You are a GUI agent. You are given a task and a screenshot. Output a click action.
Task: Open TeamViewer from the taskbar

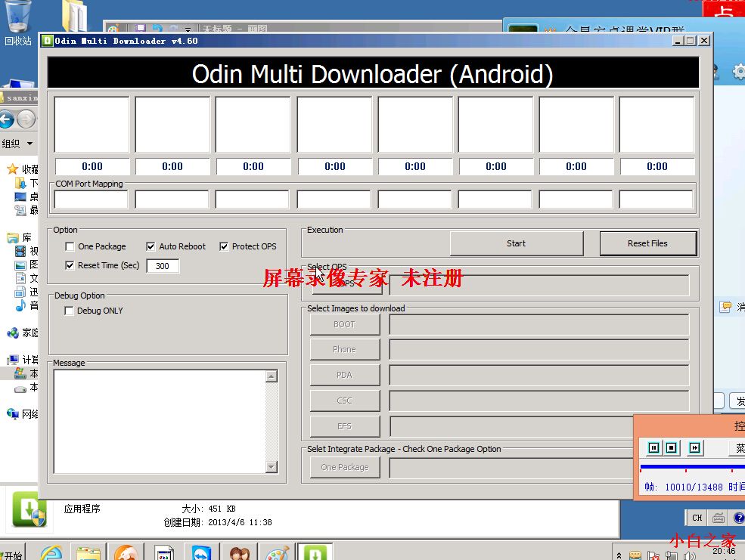point(201,552)
